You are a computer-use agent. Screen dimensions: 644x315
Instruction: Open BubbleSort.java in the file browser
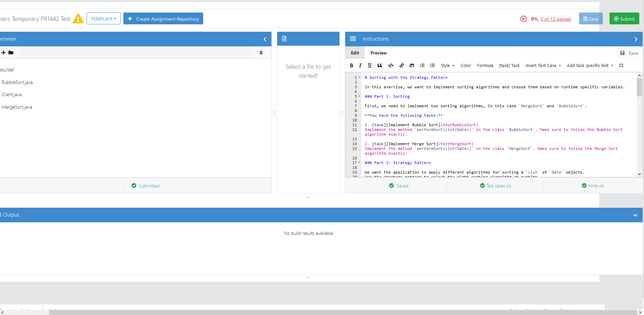tap(17, 82)
